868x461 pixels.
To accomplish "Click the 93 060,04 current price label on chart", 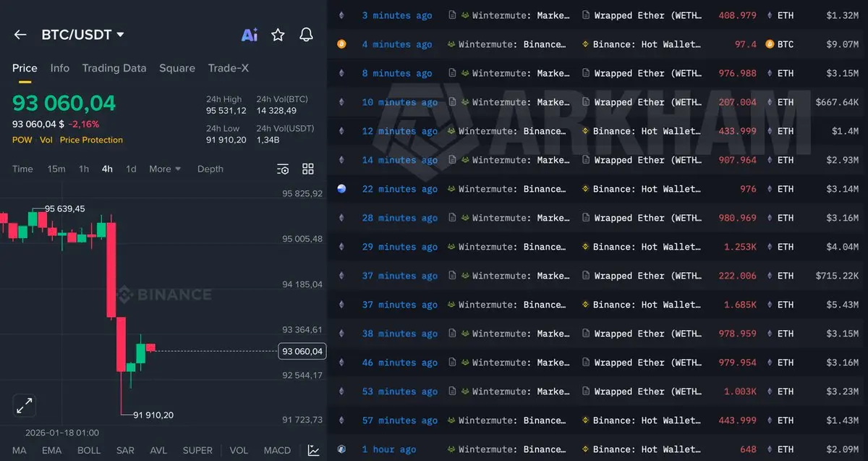I will pyautogui.click(x=303, y=351).
